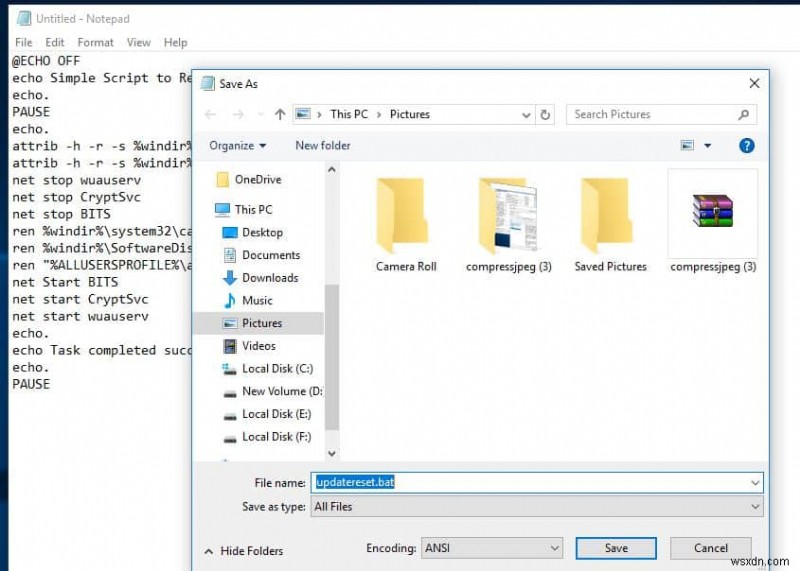800x571 pixels.
Task: Refresh the Pictures folder
Action: pyautogui.click(x=545, y=115)
